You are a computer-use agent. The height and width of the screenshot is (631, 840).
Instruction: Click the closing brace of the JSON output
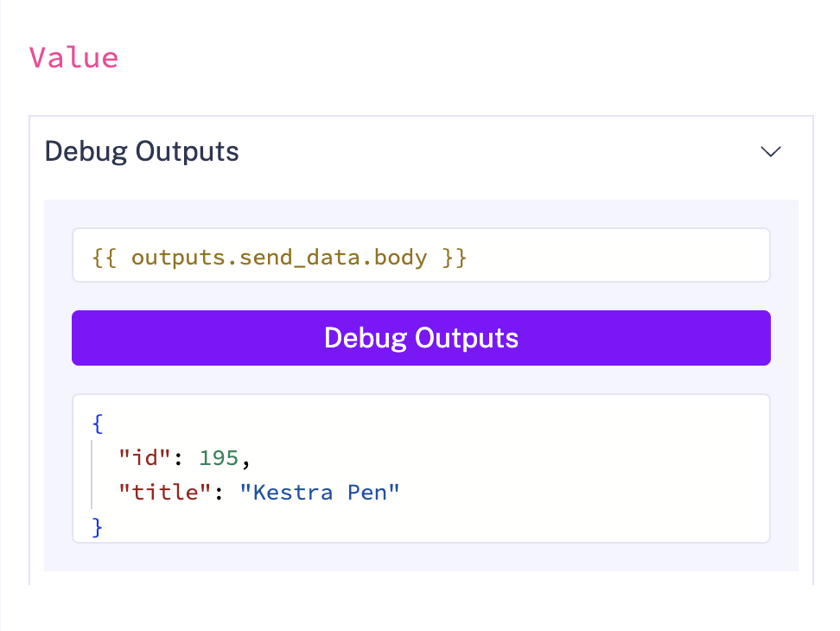tap(97, 526)
